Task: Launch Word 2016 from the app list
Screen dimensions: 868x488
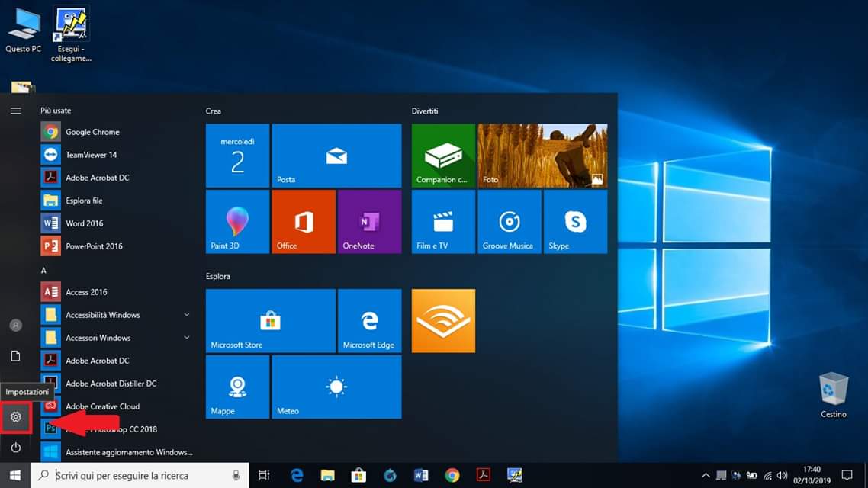Action: 116,223
